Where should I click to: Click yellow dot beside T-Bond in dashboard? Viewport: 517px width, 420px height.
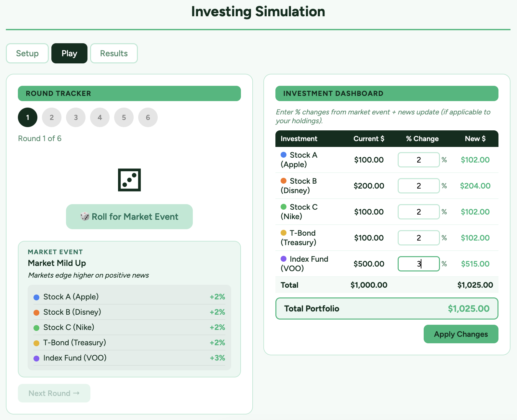click(284, 233)
